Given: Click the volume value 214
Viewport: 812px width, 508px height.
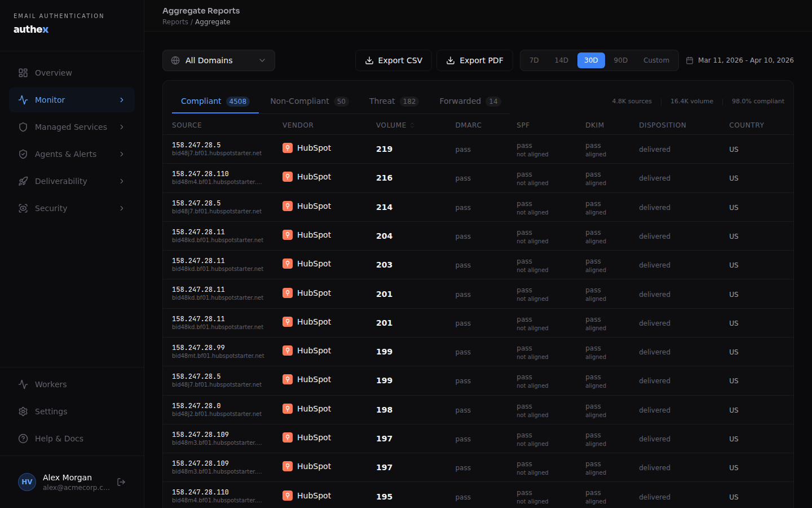Looking at the screenshot, I should pyautogui.click(x=385, y=207).
